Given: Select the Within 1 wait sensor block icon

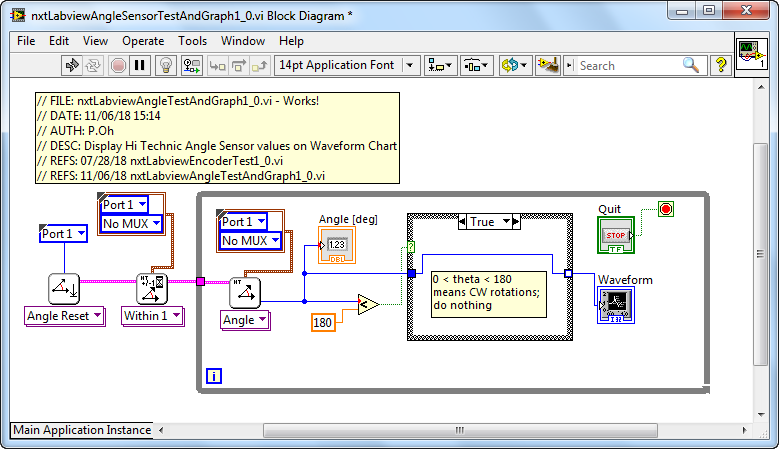Looking at the screenshot, I should (x=152, y=288).
